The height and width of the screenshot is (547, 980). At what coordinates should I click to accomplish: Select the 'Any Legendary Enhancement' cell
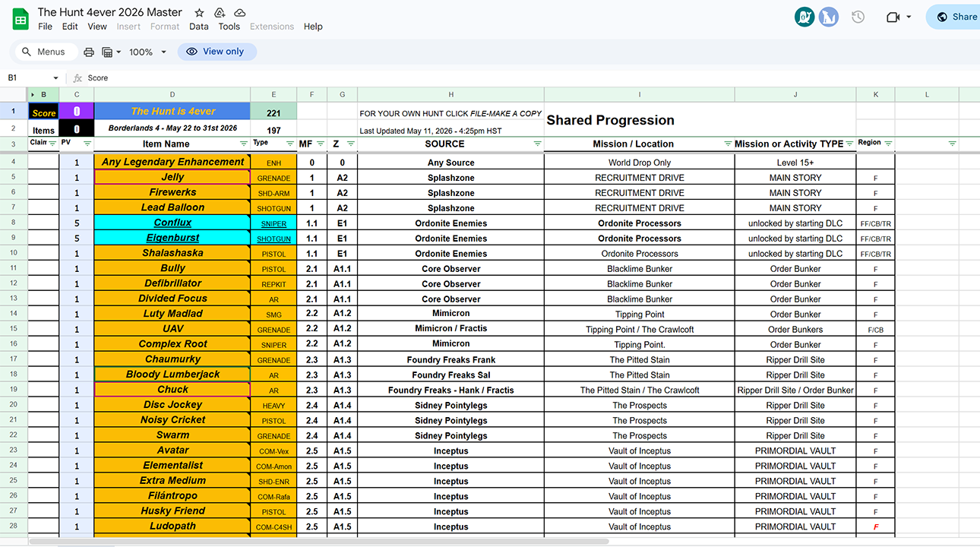[172, 162]
